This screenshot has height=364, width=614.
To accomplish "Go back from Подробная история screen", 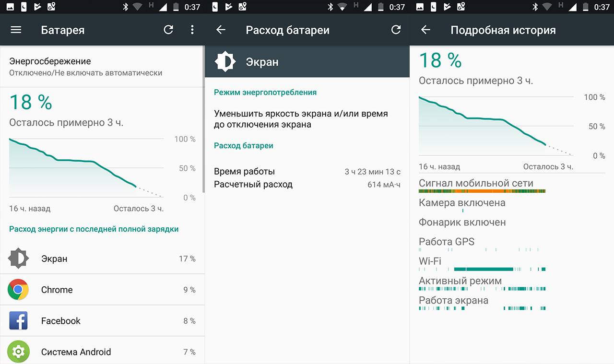I will click(425, 30).
